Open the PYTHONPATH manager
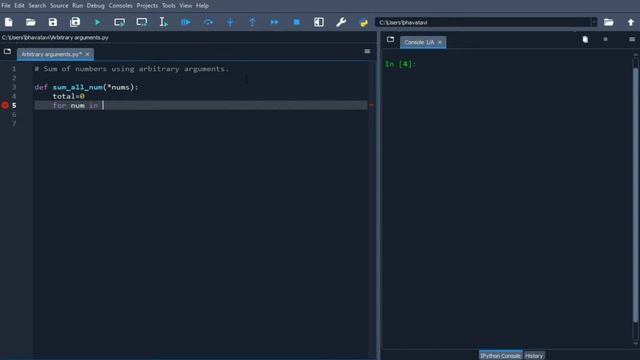The height and width of the screenshot is (360, 640). point(363,22)
